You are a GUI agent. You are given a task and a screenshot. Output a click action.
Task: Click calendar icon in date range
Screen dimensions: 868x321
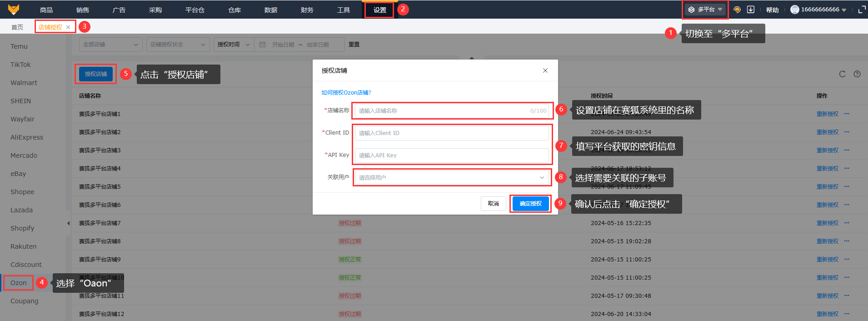pos(262,45)
